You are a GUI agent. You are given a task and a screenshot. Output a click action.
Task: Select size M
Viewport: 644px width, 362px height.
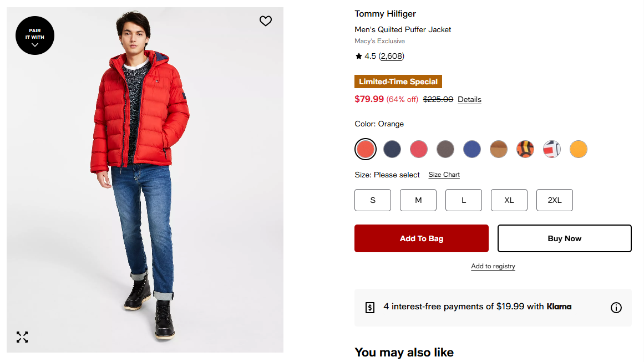(418, 200)
